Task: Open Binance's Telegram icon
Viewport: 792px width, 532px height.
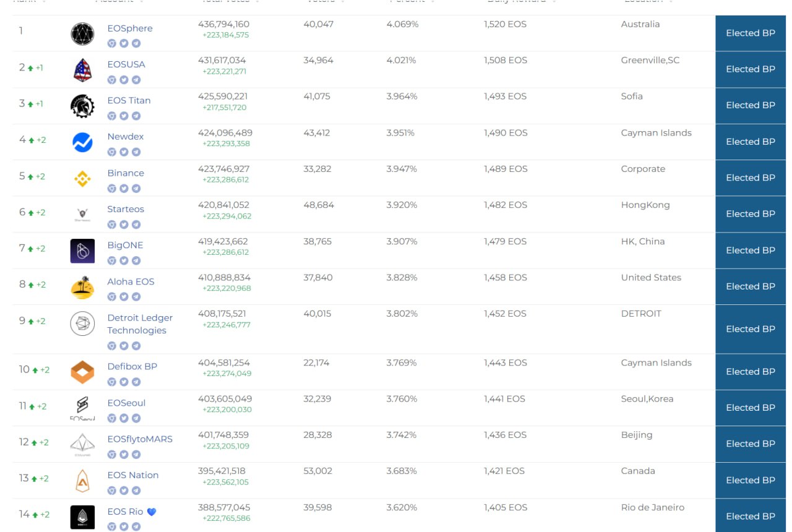Action: [136, 188]
